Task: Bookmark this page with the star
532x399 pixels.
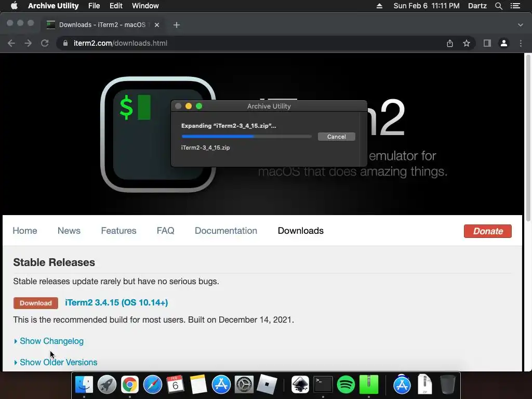Action: (467, 43)
